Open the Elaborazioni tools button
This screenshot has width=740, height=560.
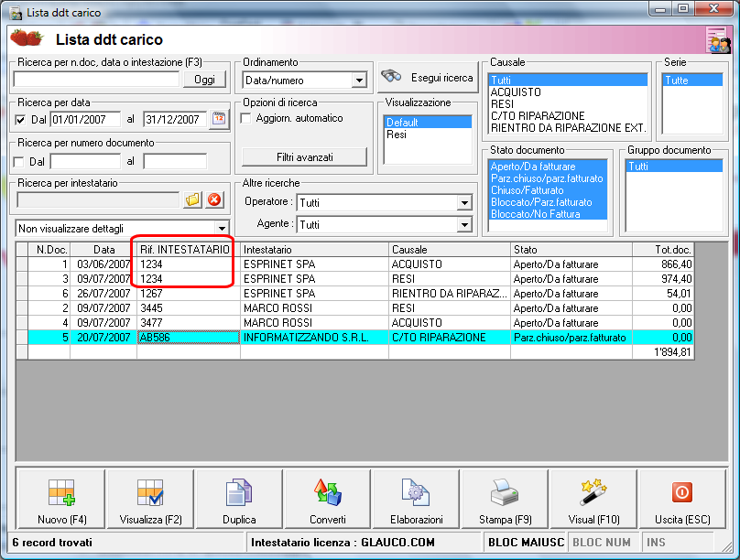pos(416,500)
